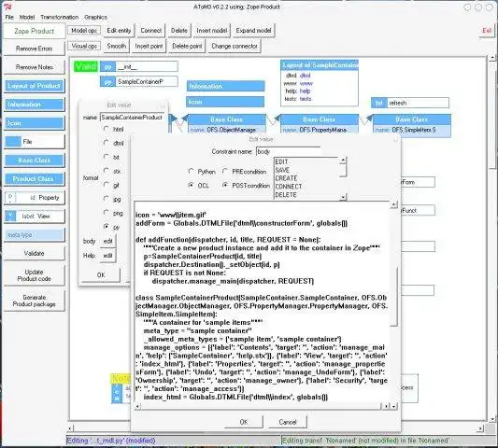The image size is (498, 448).
Task: Select the Product Class entity tool
Action: coord(34,179)
